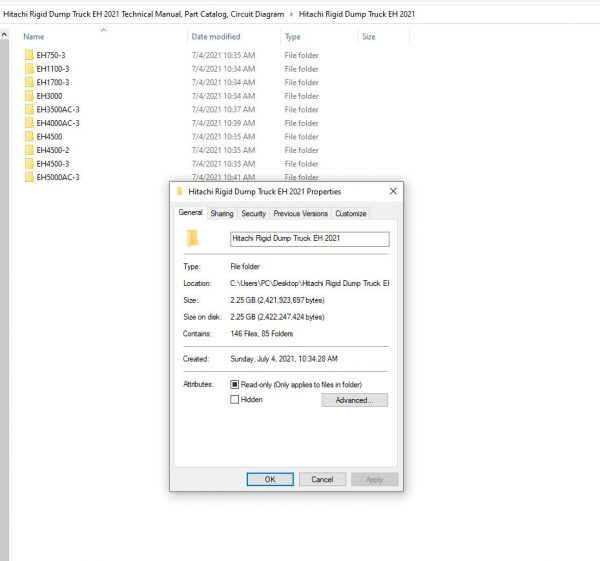Sort by the Name column header
This screenshot has height=561, width=600.
(x=34, y=37)
